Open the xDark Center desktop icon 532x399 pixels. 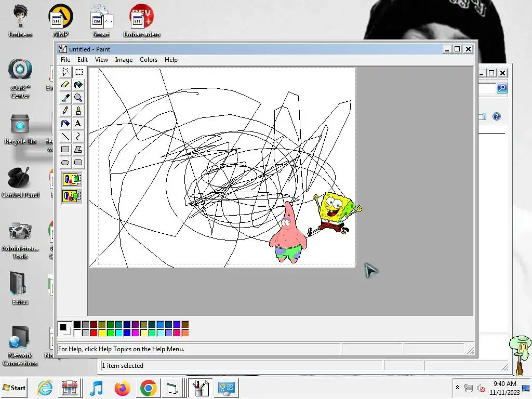click(x=20, y=79)
